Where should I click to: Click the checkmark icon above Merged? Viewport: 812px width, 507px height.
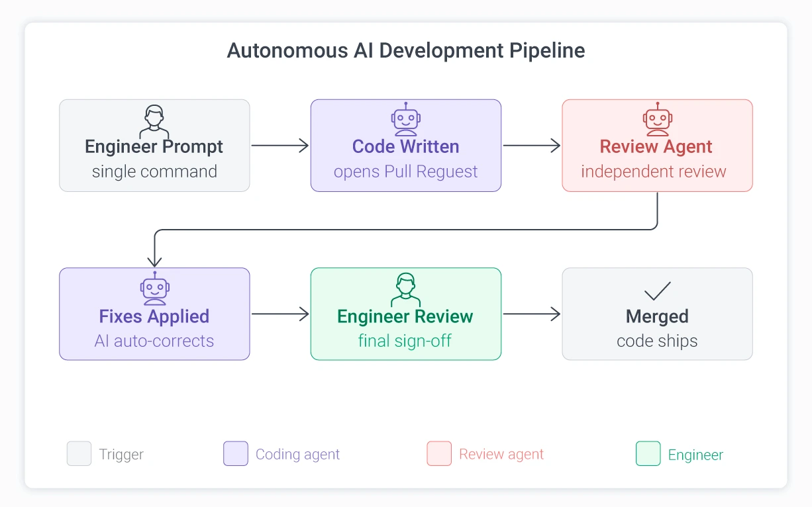pos(658,291)
